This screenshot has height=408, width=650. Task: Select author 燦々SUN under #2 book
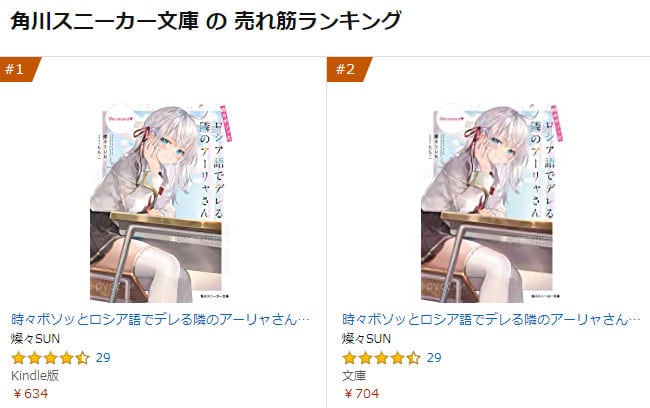point(366,339)
